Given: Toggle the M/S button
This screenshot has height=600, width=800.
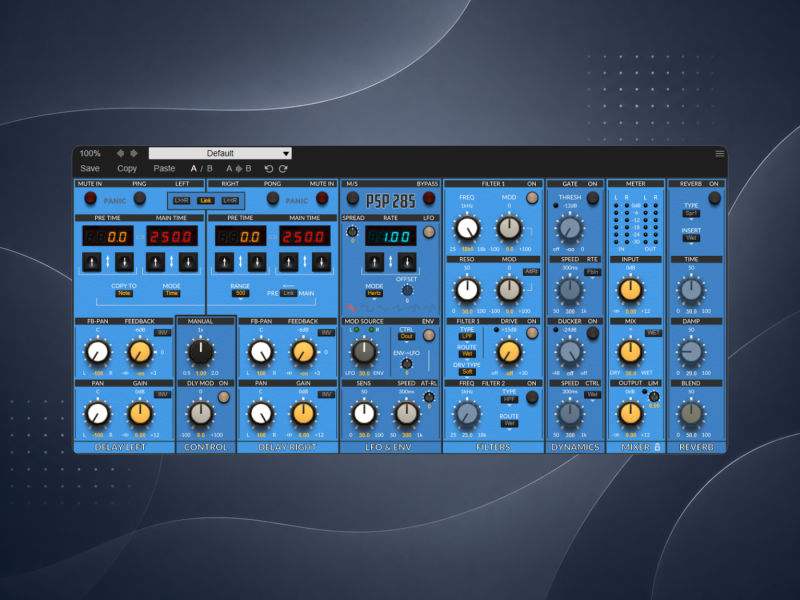Looking at the screenshot, I should click(353, 198).
